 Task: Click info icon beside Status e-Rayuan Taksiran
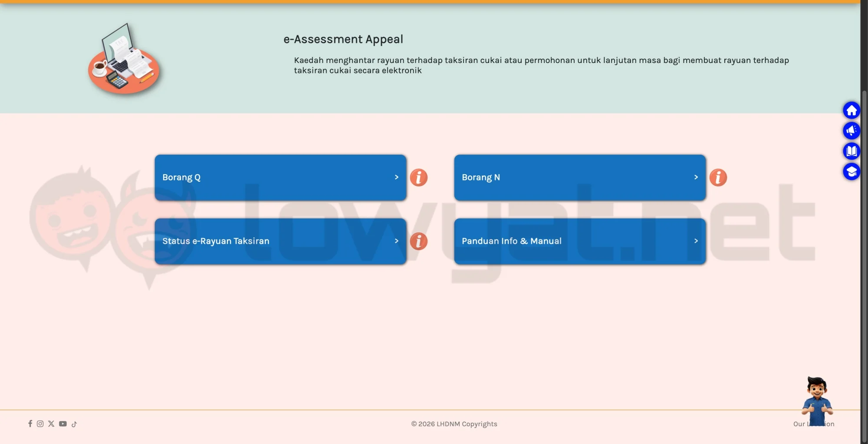point(419,241)
